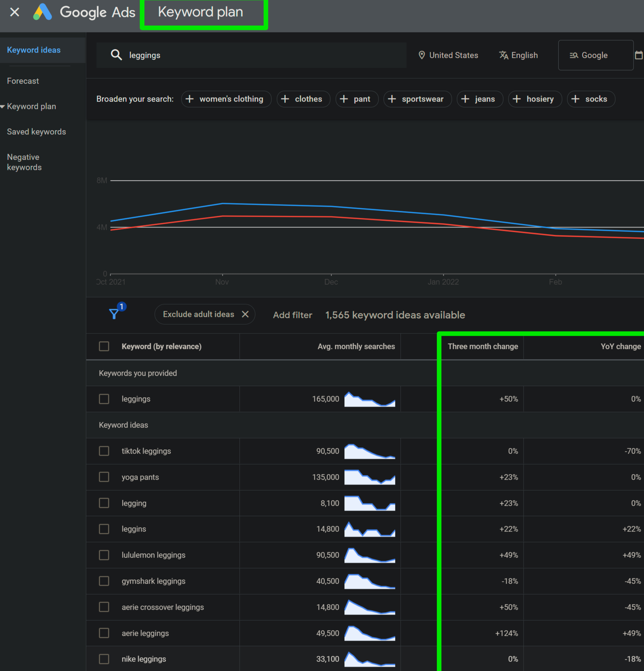This screenshot has width=644, height=671.
Task: Sort by Avg. monthly searches column
Action: tap(356, 346)
